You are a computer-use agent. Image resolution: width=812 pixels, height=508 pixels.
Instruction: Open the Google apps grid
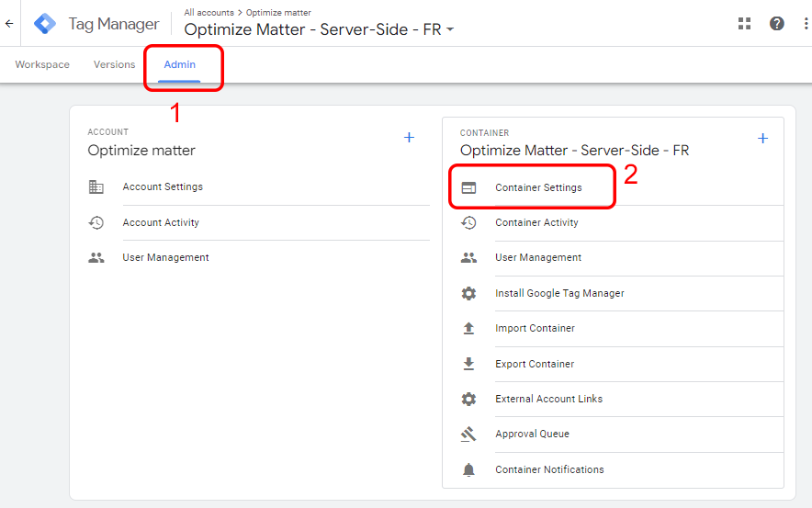744,23
